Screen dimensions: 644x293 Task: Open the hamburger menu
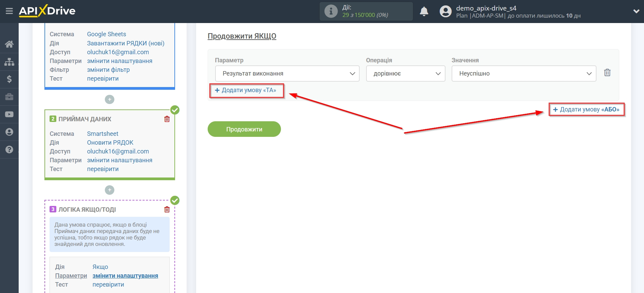[x=9, y=11]
